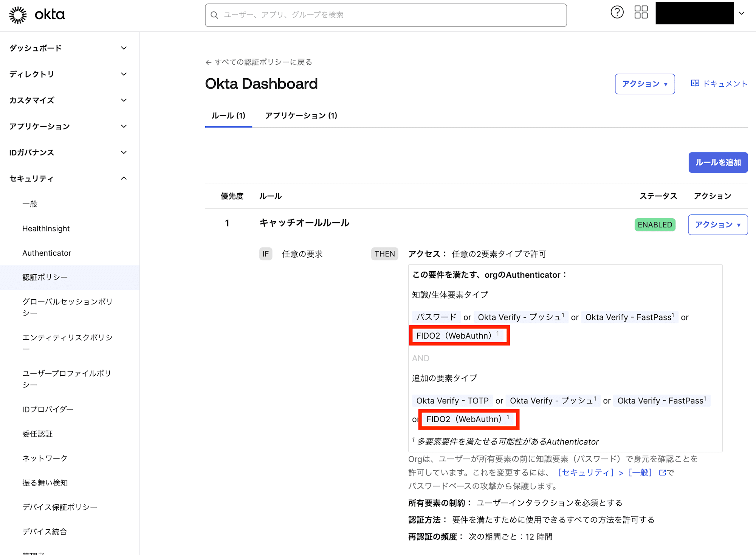Follow the [セキュリティ] > [一般] link
This screenshot has height=555, width=756.
click(612, 473)
